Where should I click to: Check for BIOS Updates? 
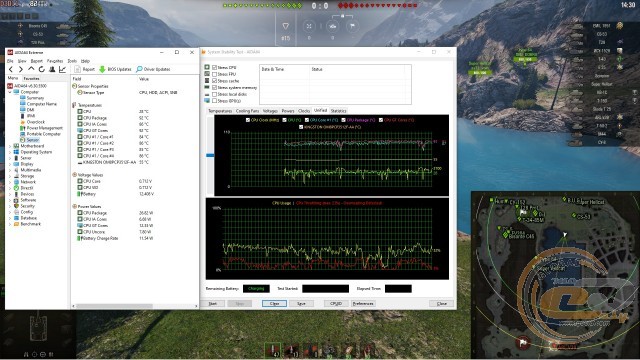116,69
